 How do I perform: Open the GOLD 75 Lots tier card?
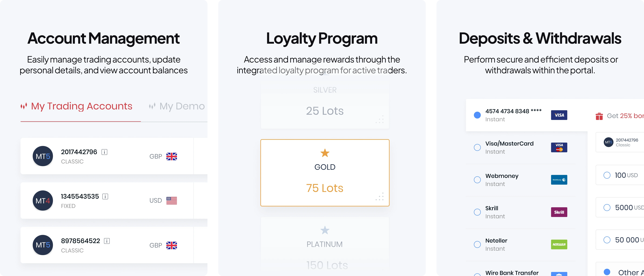(x=325, y=173)
